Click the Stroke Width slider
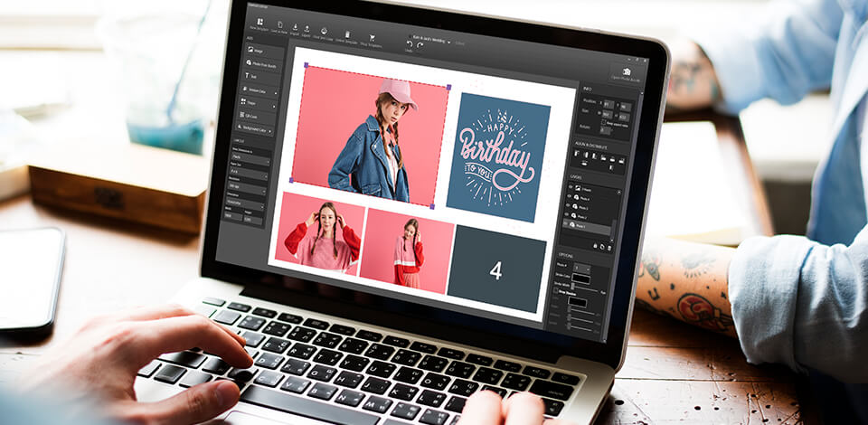Screen dimensions: 868x425 coord(585,288)
